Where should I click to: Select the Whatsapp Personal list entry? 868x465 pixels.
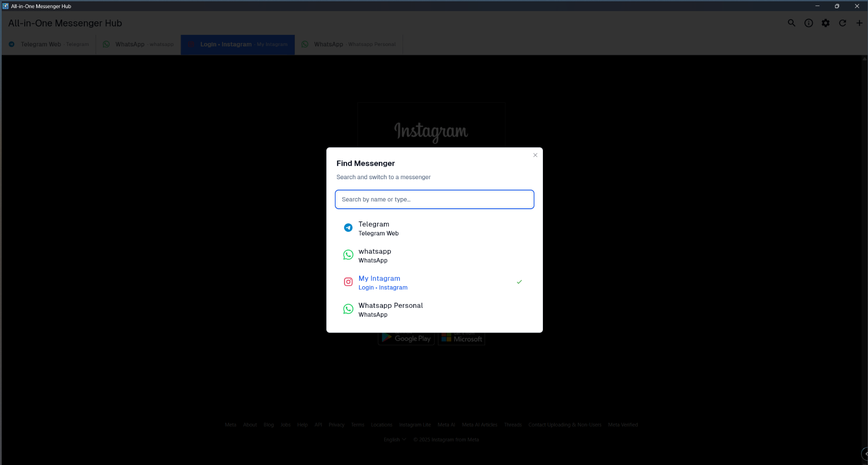pos(434,310)
